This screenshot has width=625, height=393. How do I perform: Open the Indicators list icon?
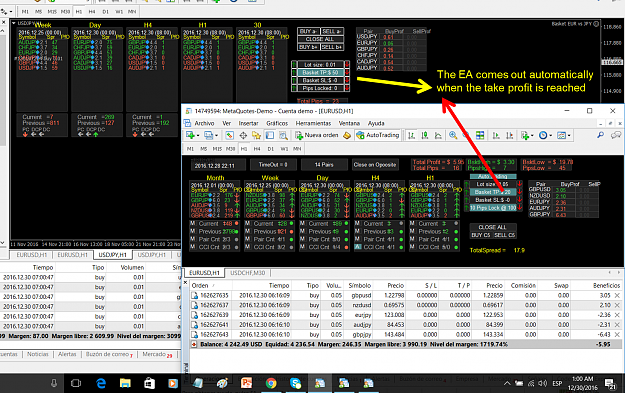point(525,136)
